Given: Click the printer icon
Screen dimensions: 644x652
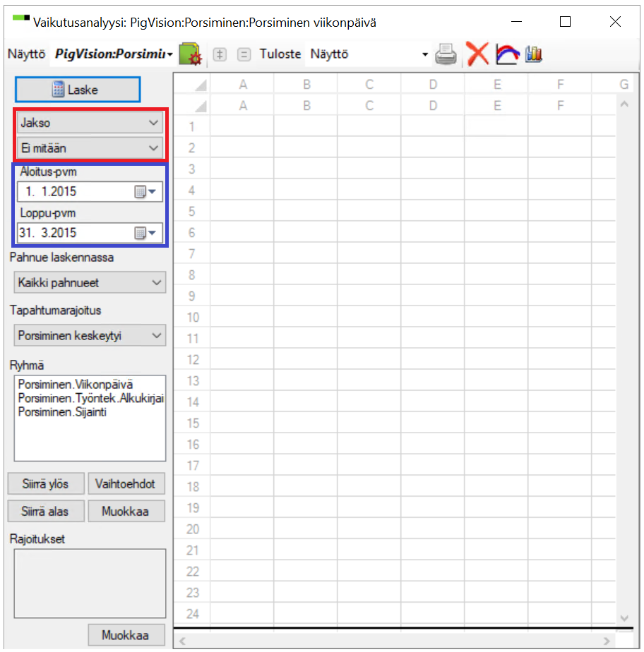Looking at the screenshot, I should tap(446, 54).
